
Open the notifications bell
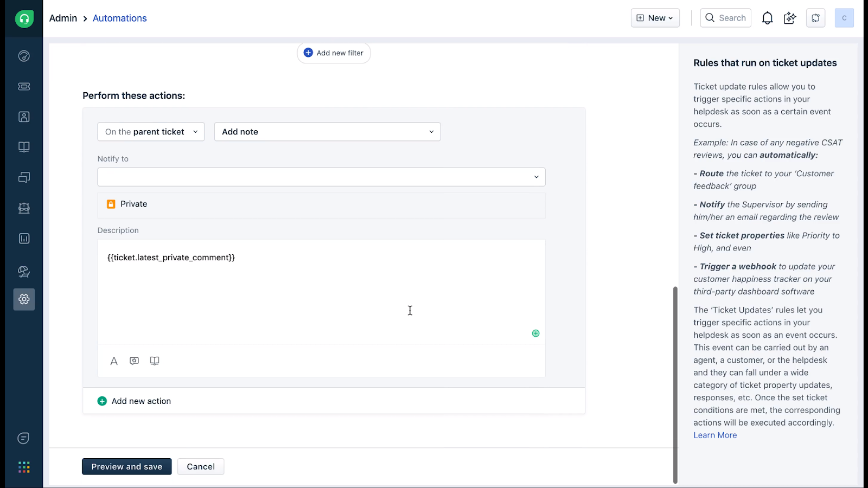tap(767, 18)
